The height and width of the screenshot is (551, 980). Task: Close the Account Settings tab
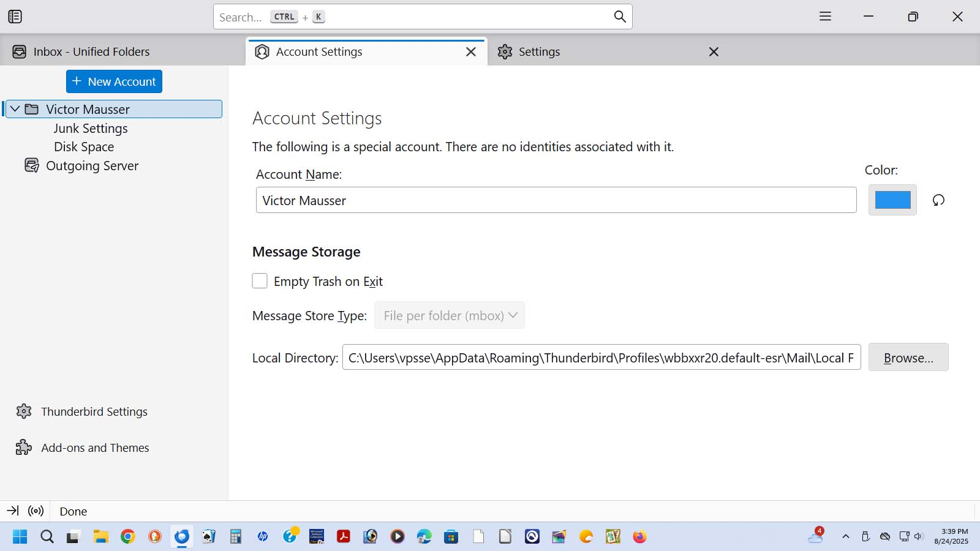pyautogui.click(x=470, y=52)
